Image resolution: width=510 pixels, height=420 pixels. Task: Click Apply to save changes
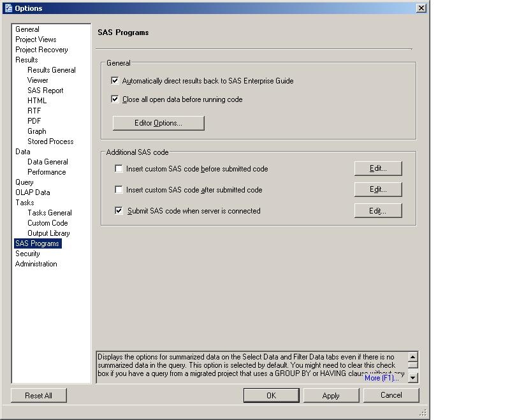tap(331, 396)
